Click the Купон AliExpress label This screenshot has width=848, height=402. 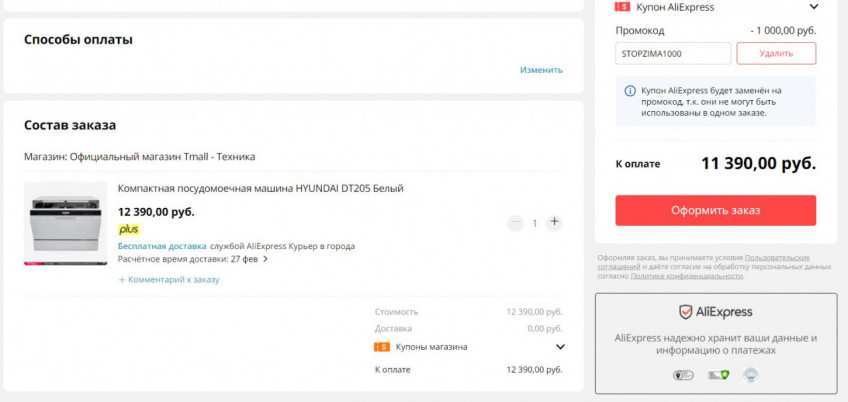point(675,7)
